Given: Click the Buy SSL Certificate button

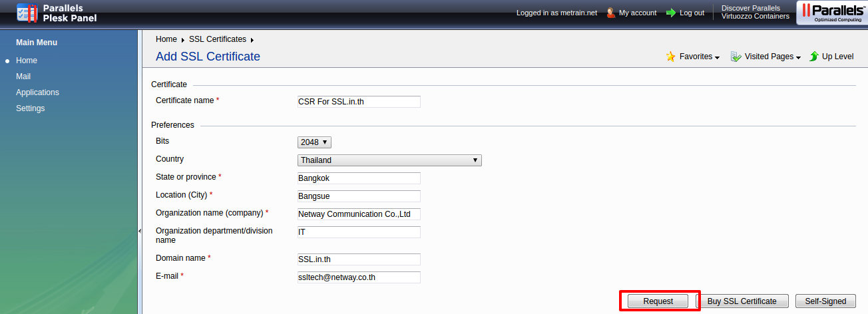Looking at the screenshot, I should click(x=742, y=301).
